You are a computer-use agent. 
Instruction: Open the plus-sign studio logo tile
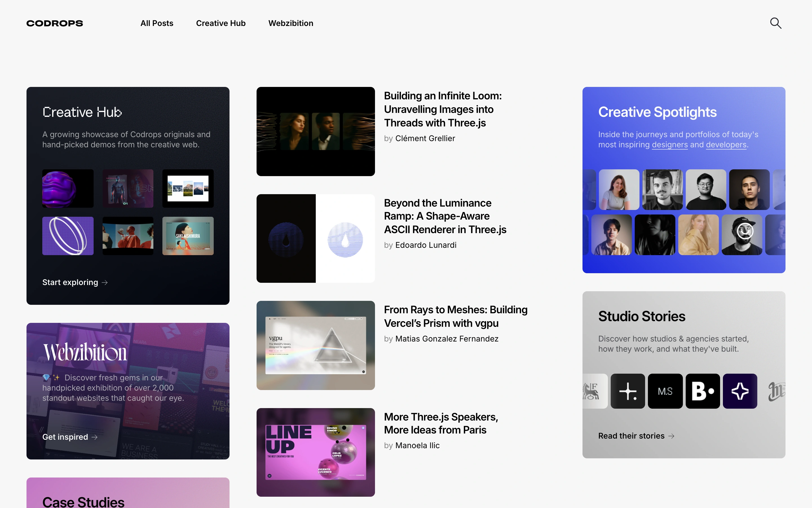click(628, 391)
